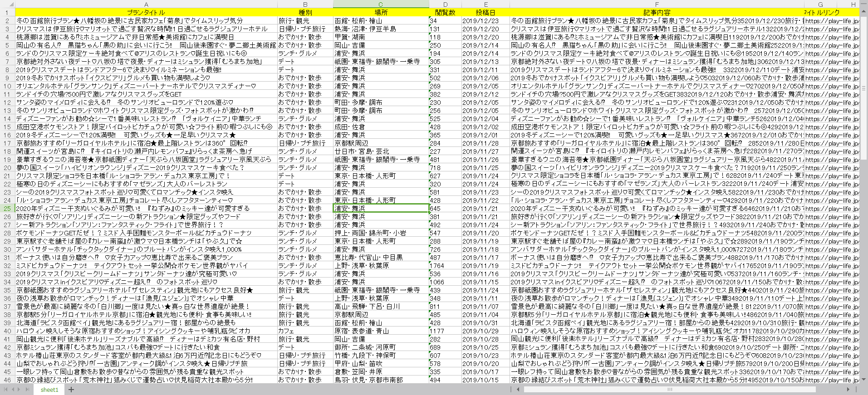The height and width of the screenshot is (395, 868).
Task: Click the select-all corner above row 1
Action: (7, 5)
